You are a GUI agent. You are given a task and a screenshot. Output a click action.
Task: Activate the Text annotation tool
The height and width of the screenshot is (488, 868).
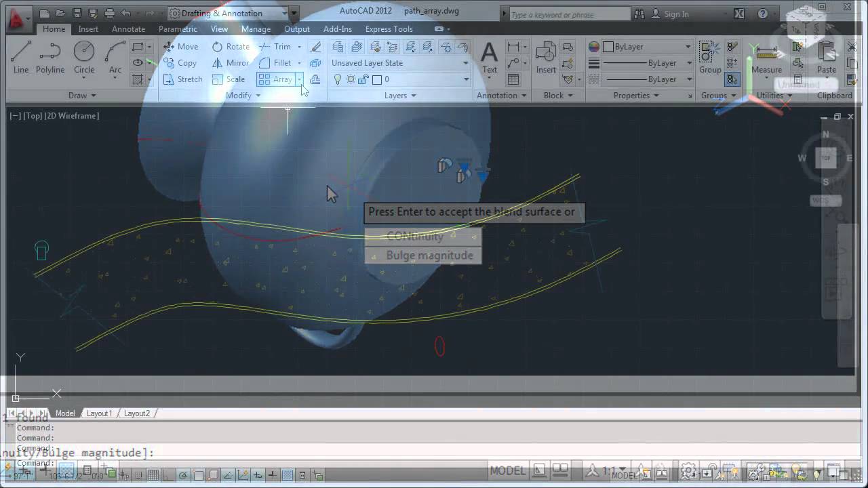point(489,57)
